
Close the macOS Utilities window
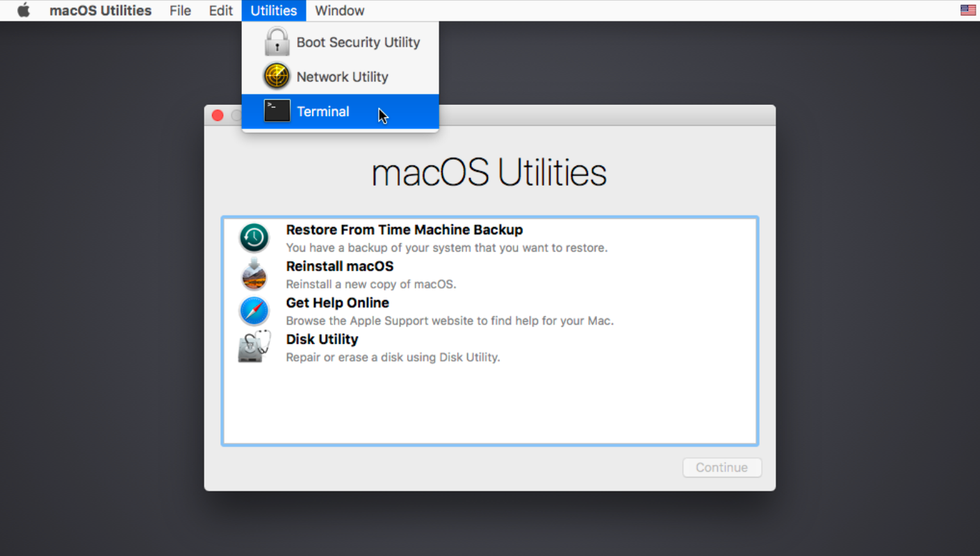click(x=218, y=115)
